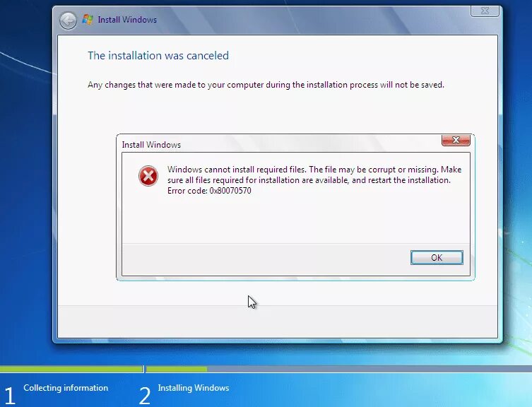Click the step 2 progress bar
The width and height of the screenshot is (532, 407).
click(x=339, y=369)
